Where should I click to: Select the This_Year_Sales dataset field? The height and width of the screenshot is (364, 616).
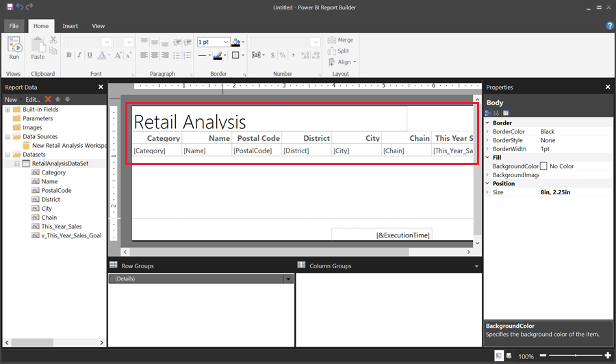pyautogui.click(x=61, y=226)
